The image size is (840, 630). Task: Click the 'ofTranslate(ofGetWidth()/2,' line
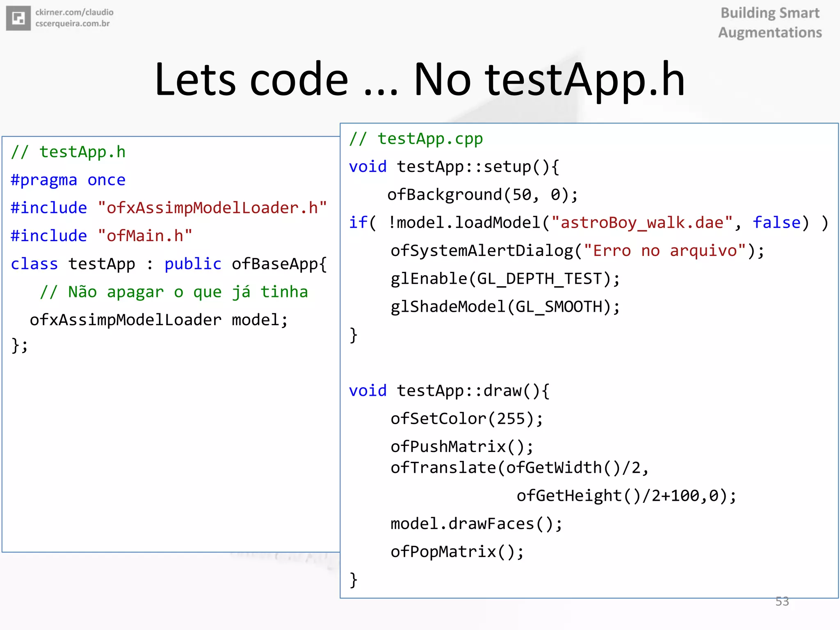[520, 468]
